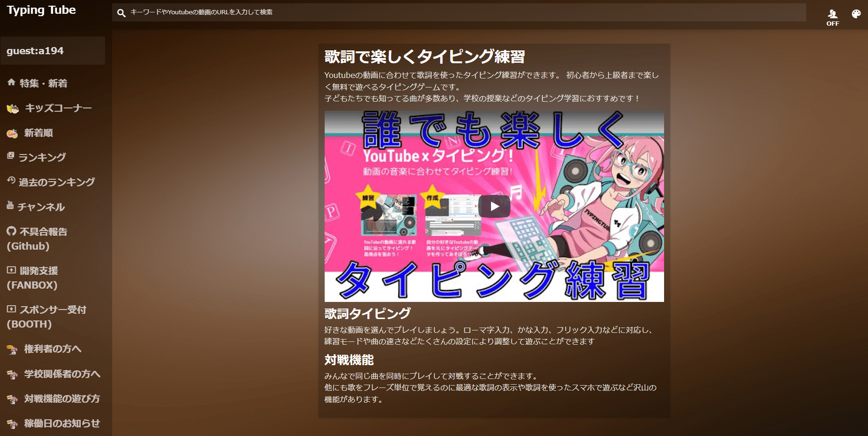Click the チャンネル icon

[10, 205]
